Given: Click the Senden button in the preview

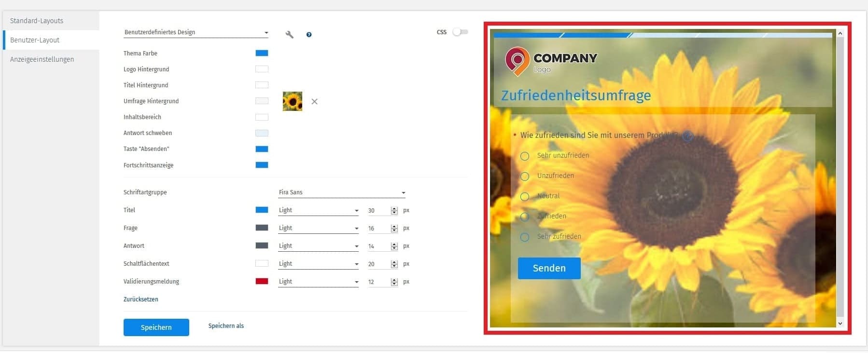Looking at the screenshot, I should tap(549, 268).
